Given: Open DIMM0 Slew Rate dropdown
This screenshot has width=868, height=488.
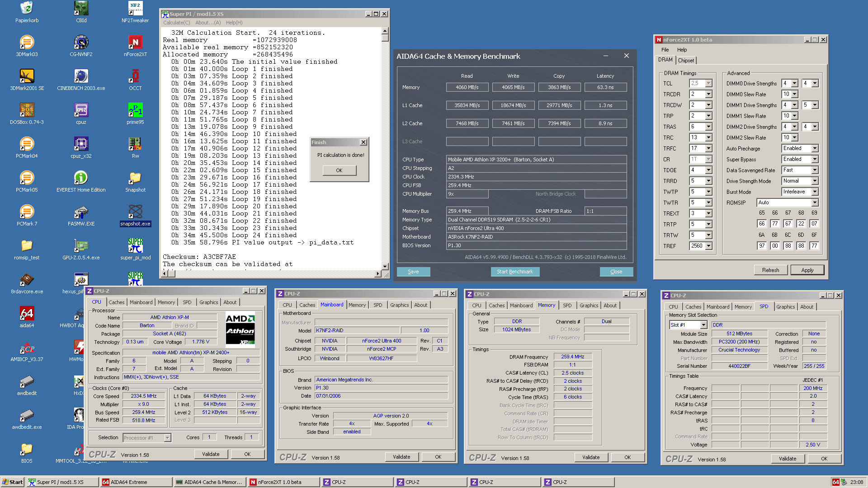Looking at the screenshot, I should point(794,94).
